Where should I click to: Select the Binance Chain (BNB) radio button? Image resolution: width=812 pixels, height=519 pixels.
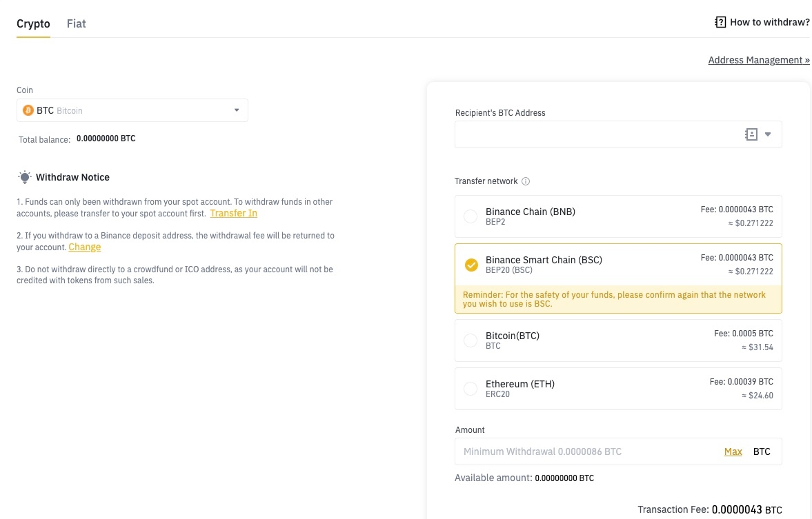pyautogui.click(x=471, y=216)
